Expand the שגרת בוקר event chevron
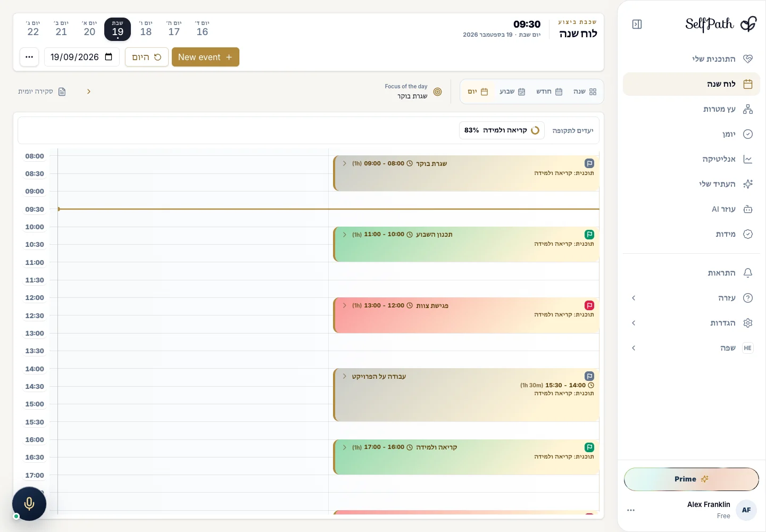Viewport: 766px width, 532px height. (345, 163)
